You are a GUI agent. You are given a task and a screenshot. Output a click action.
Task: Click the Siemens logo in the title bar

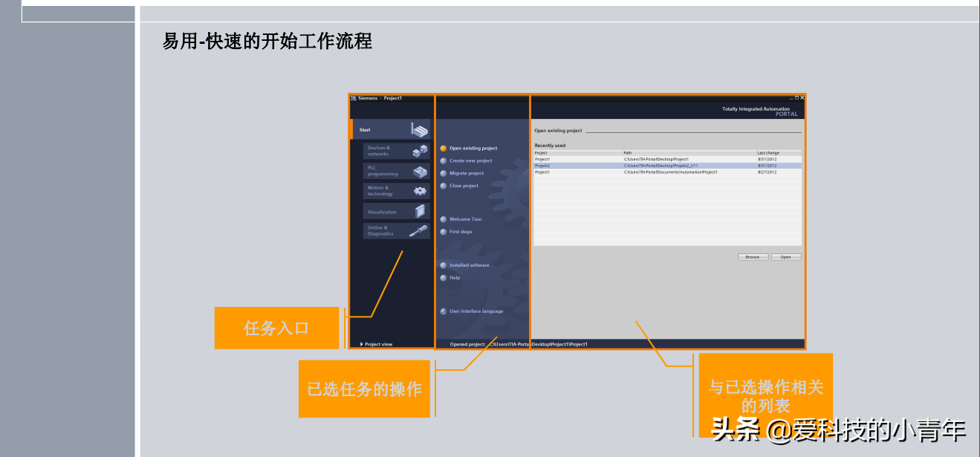point(354,98)
